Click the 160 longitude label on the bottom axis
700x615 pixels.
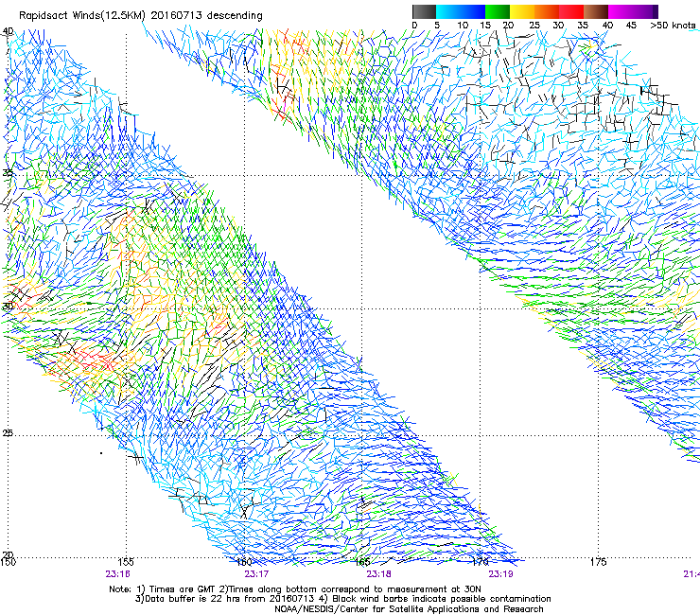244,562
